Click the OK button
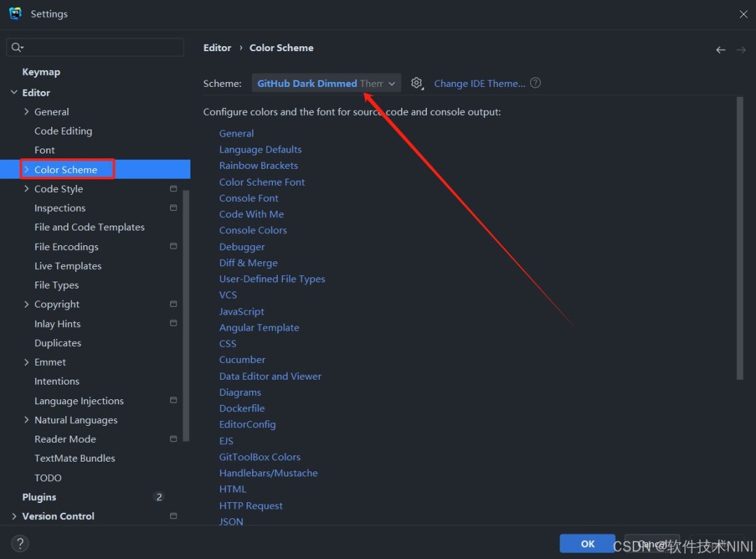Viewport: 756px width, 559px height. (587, 544)
